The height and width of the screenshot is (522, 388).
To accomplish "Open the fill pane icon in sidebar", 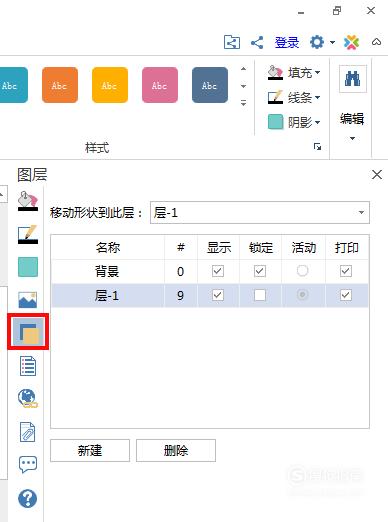I will point(28,201).
